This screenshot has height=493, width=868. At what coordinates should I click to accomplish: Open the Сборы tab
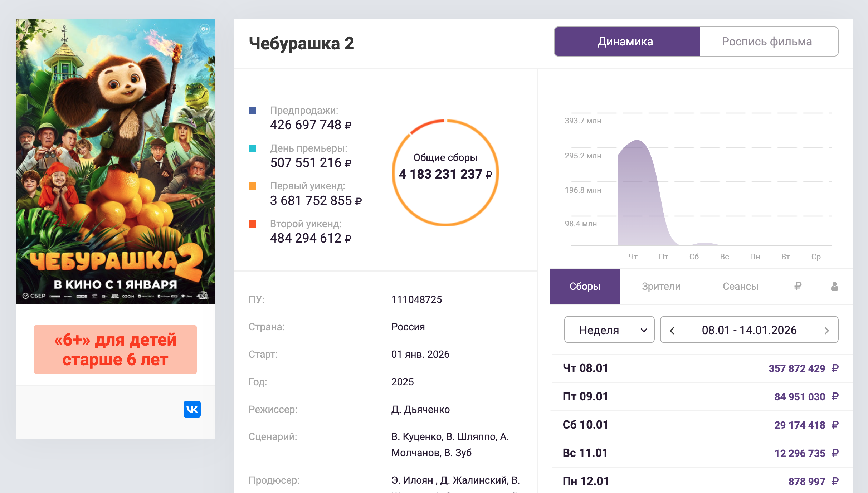585,286
